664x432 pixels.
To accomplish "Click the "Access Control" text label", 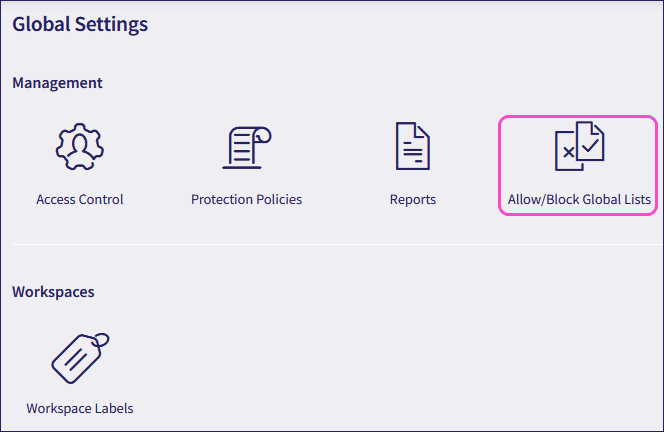I will pyautogui.click(x=80, y=199).
